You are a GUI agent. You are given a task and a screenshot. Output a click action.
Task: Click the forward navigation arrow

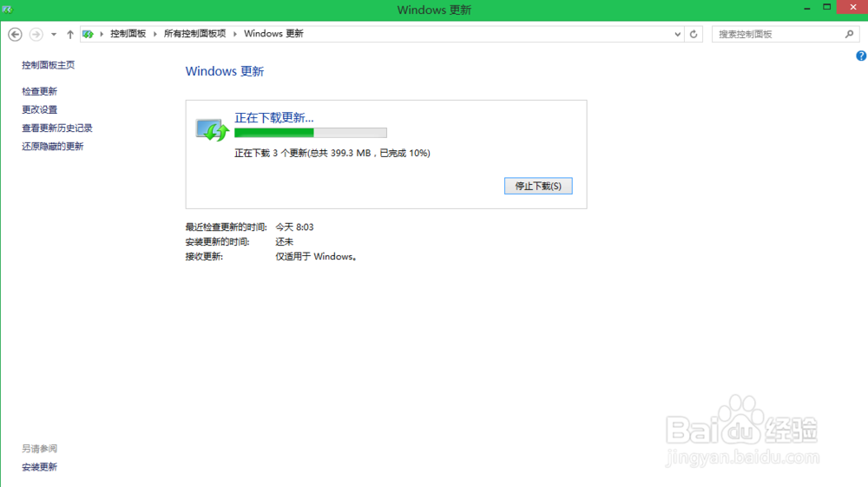(x=36, y=35)
